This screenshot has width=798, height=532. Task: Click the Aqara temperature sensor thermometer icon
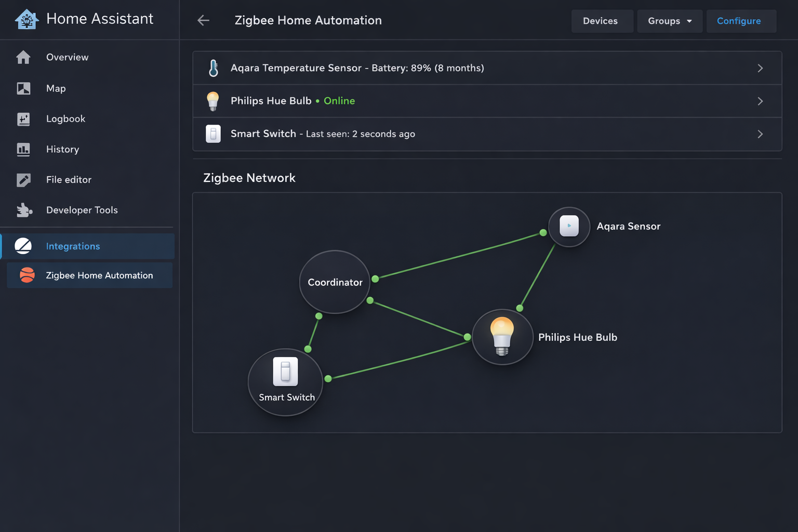(213, 68)
